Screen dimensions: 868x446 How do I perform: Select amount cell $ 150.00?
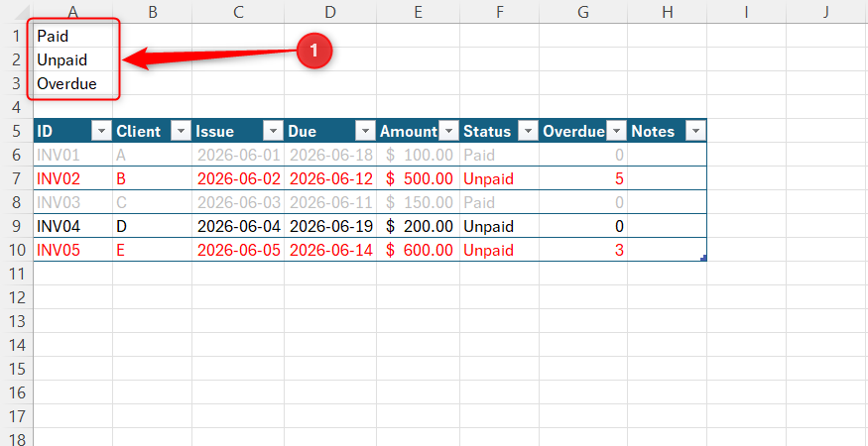click(418, 202)
